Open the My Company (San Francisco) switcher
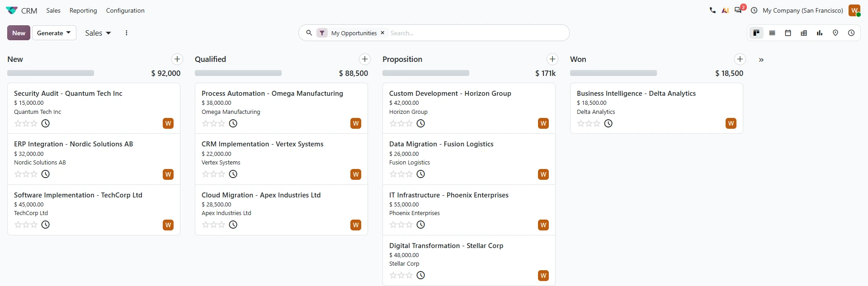The height and width of the screenshot is (286, 868). 802,10
